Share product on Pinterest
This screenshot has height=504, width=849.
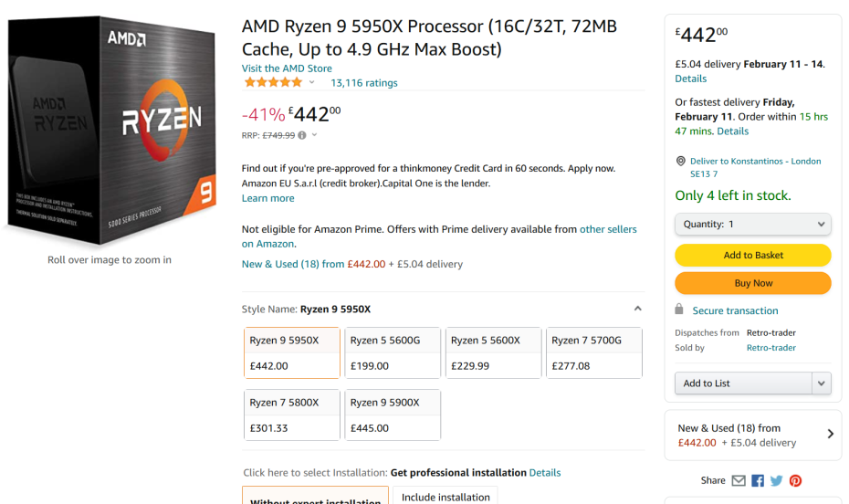[x=796, y=480]
